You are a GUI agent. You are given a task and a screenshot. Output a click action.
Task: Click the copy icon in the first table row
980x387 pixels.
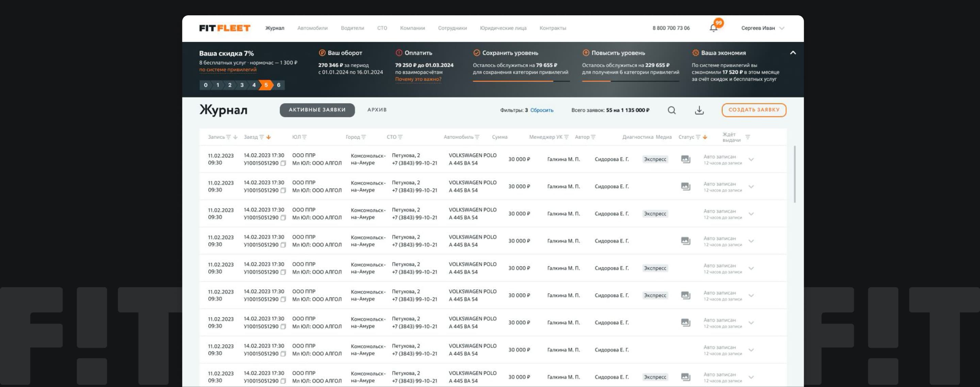point(283,164)
